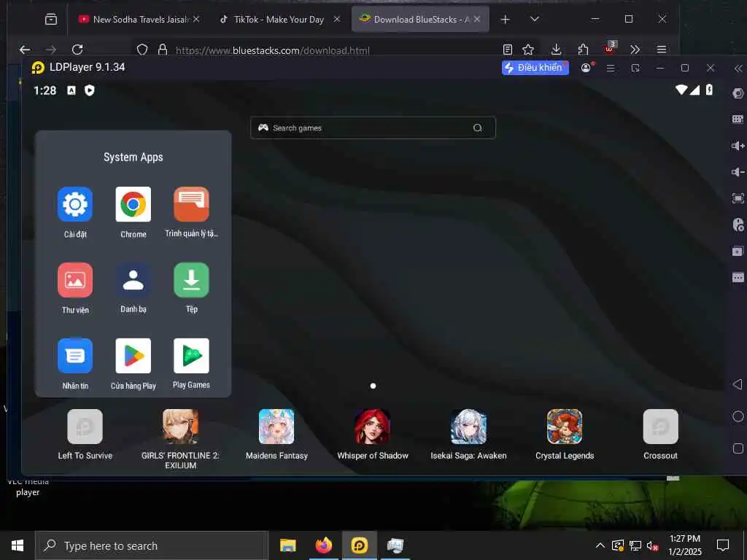This screenshot has width=747, height=560.
Task: Open the Tệp downloads app
Action: point(191,280)
